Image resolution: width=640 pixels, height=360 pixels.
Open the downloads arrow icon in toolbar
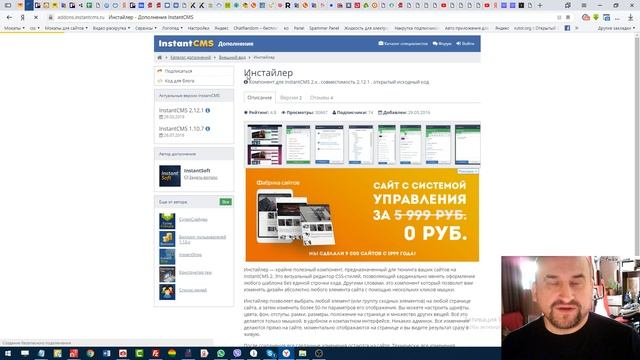(x=631, y=18)
